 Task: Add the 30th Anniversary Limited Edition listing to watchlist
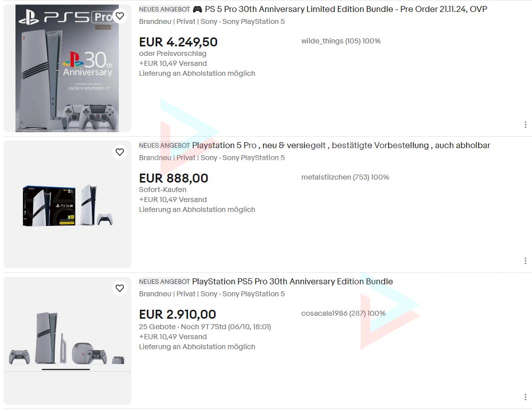point(120,15)
